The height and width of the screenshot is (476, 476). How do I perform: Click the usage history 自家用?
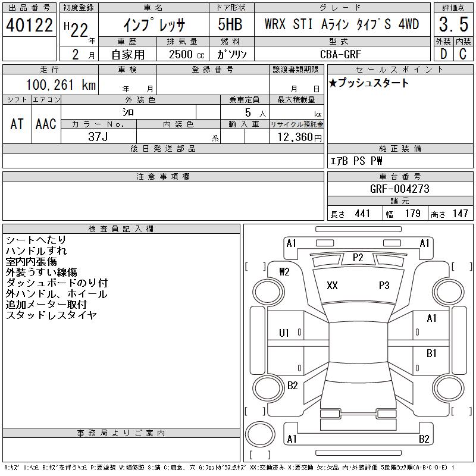pos(128,55)
